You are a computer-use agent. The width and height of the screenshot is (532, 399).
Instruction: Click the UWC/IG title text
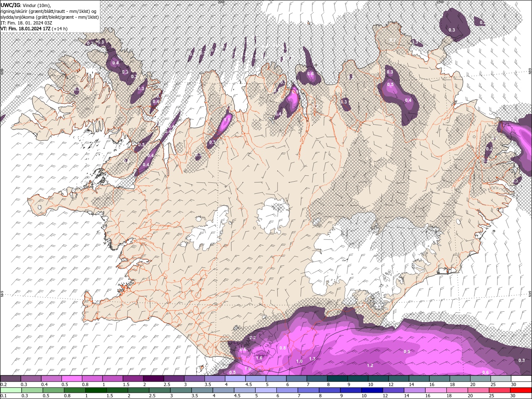[10, 5]
